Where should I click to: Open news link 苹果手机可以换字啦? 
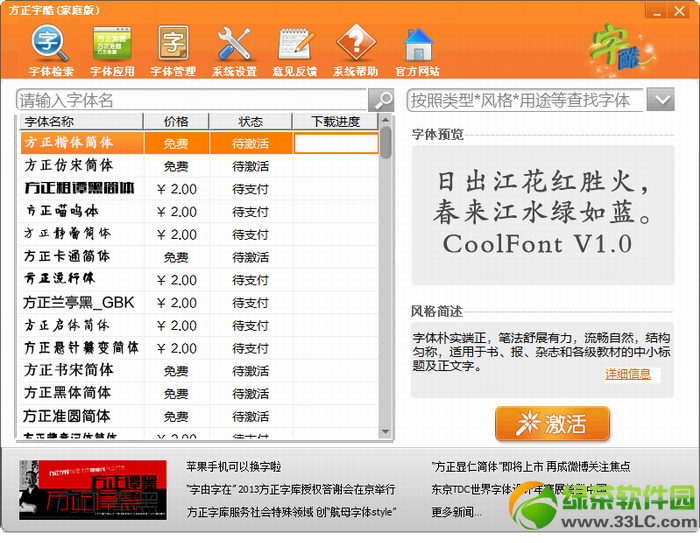[x=233, y=467]
